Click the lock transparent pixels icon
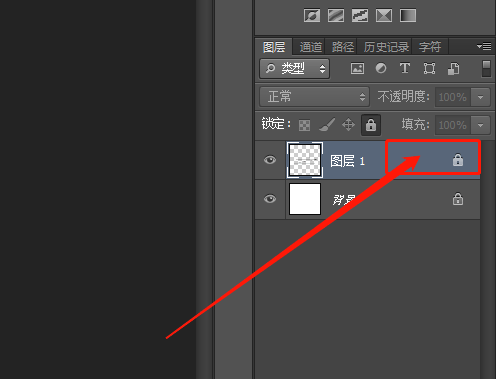The width and height of the screenshot is (496, 379). 304,125
